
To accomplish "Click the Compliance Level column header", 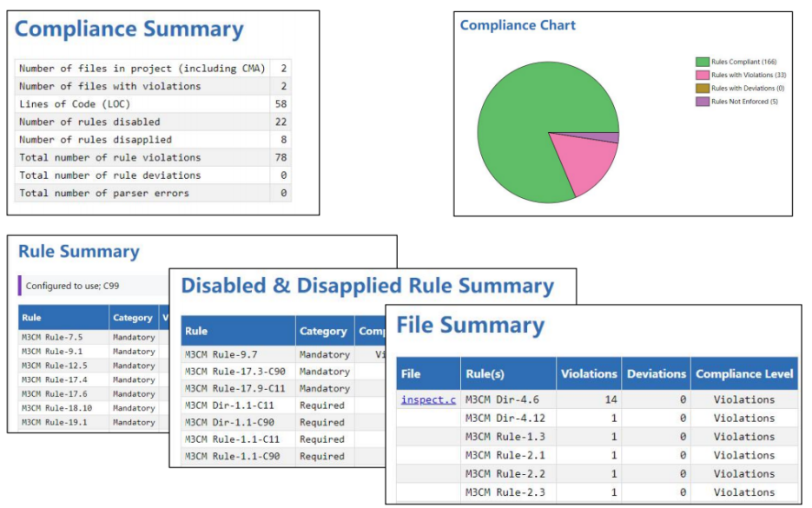I will [744, 373].
